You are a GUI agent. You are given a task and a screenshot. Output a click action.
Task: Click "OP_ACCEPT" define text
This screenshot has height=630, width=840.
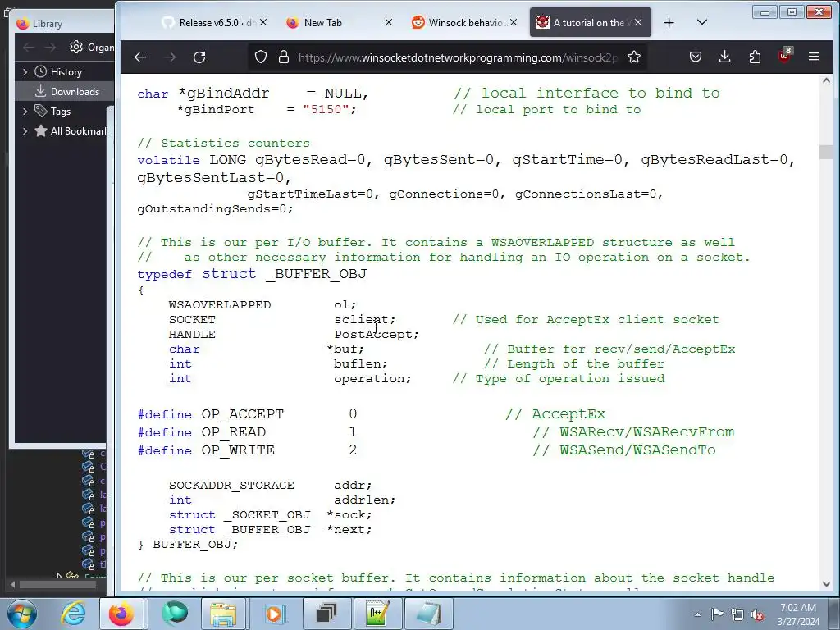tap(243, 414)
